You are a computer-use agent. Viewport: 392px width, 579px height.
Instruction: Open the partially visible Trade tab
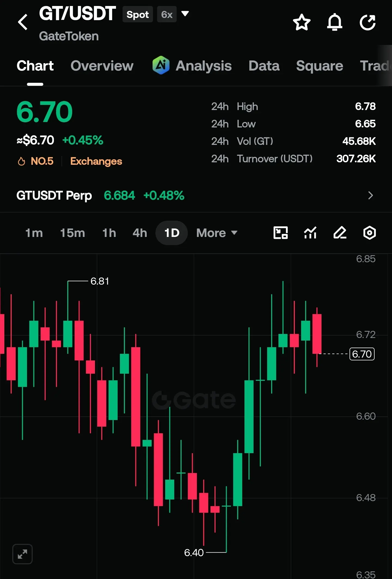coord(376,66)
